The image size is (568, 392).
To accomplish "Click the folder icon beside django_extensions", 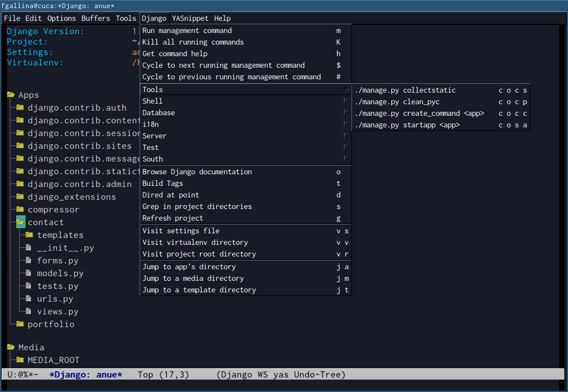I will [x=19, y=196].
